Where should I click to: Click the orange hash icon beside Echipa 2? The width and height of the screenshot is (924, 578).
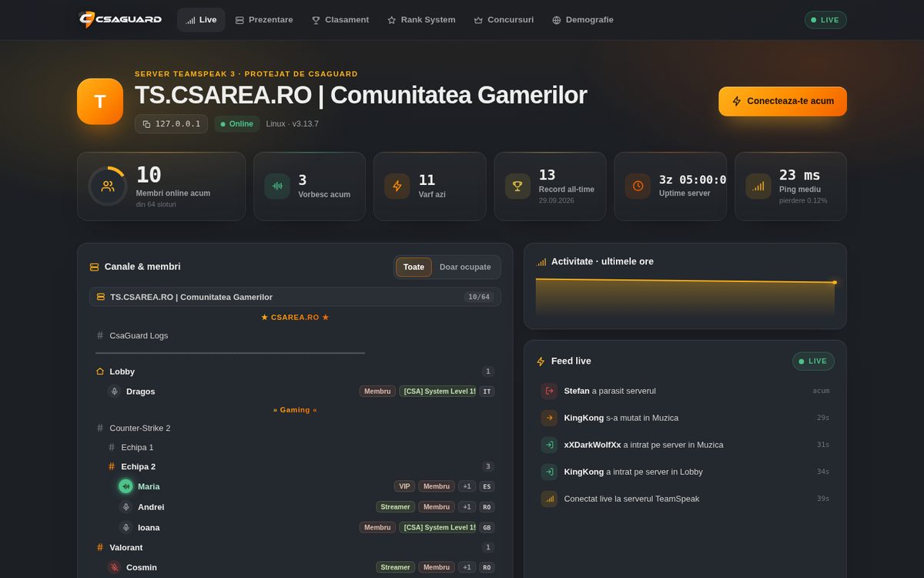tap(112, 466)
